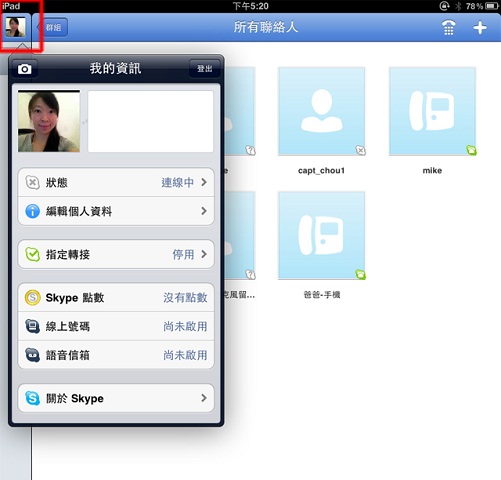The height and width of the screenshot is (480, 501).
Task: Expand chevron on 關於 Skype row
Action: pyautogui.click(x=204, y=398)
